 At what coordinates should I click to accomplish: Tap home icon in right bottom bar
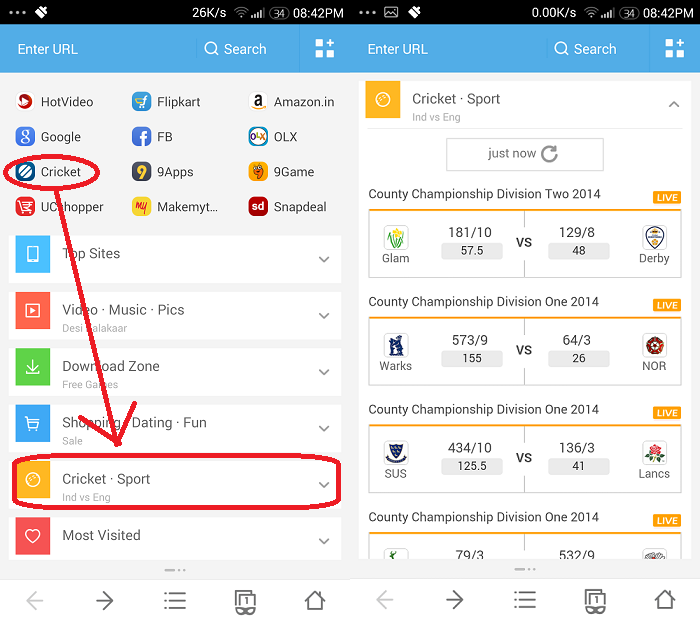[x=665, y=600]
